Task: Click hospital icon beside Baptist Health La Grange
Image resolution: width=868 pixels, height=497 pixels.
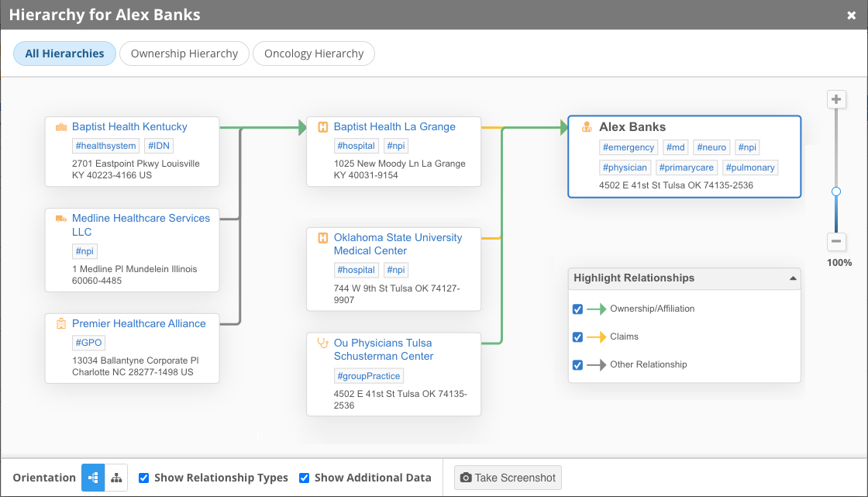Action: click(323, 127)
